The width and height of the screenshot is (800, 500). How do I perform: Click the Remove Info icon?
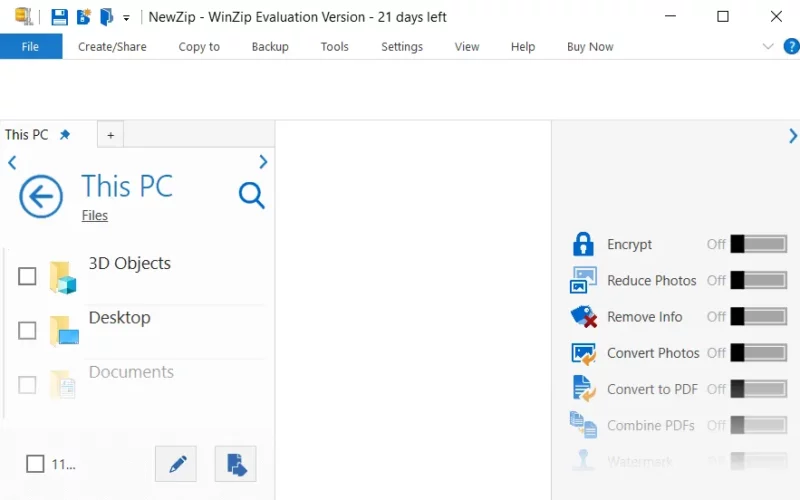(x=584, y=316)
